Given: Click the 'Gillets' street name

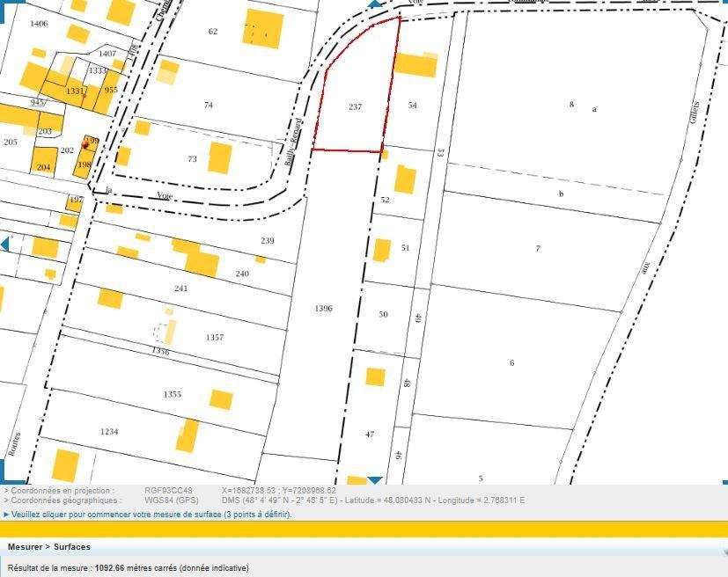Looking at the screenshot, I should [695, 113].
